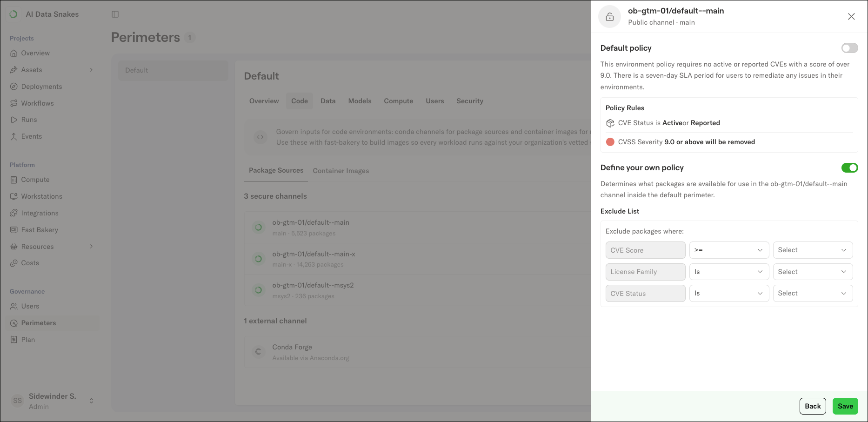
Task: Open the CVE Status value Select dropdown
Action: (813, 293)
